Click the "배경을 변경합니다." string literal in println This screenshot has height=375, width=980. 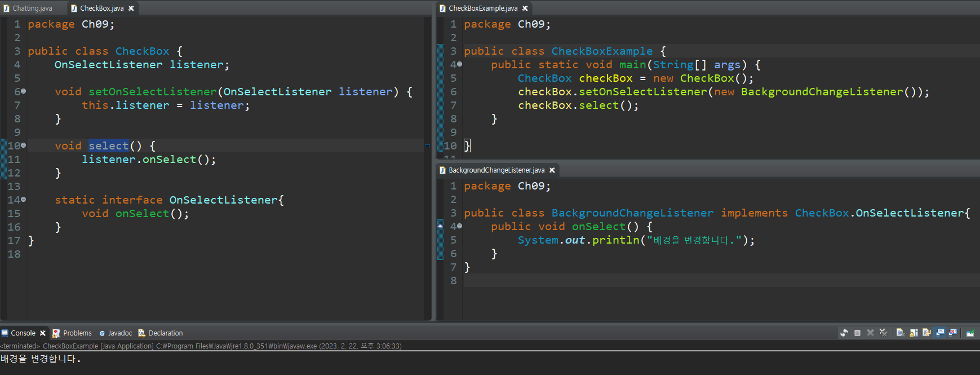tap(694, 240)
